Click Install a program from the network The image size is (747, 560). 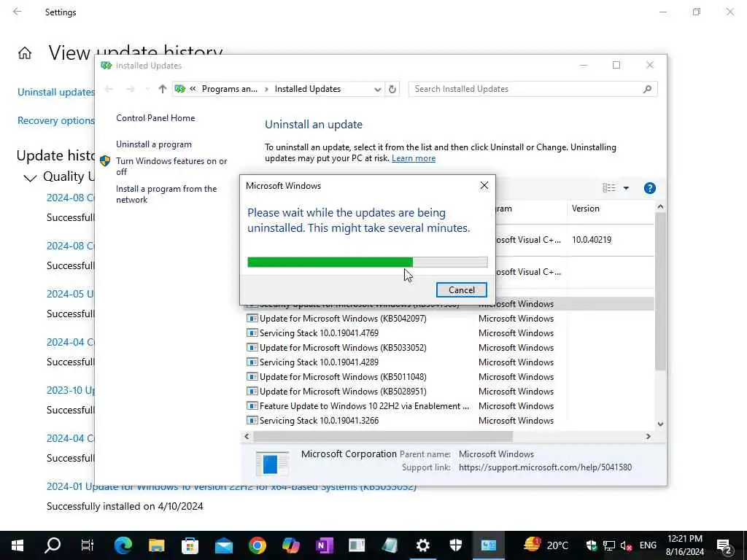click(166, 194)
